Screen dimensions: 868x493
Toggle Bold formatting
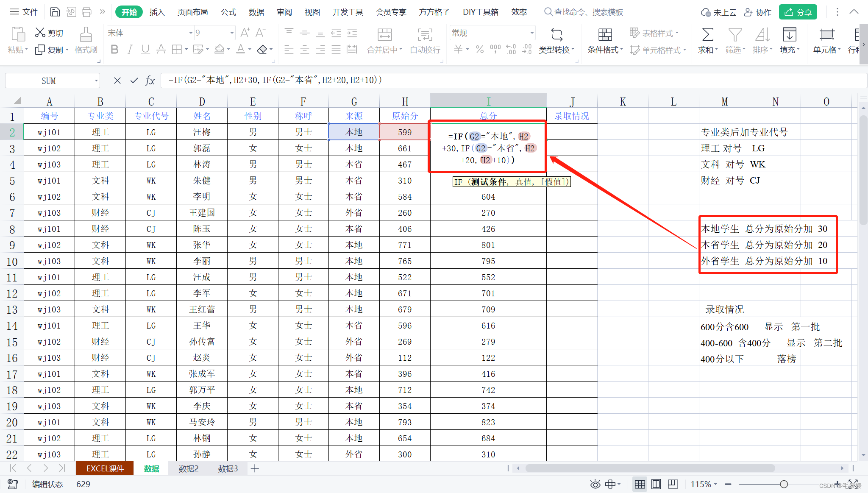pos(114,50)
